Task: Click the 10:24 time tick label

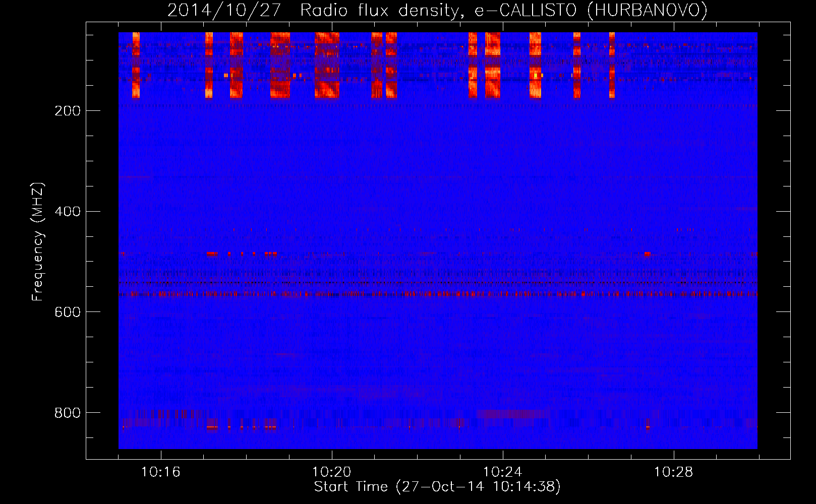Action: [502, 472]
